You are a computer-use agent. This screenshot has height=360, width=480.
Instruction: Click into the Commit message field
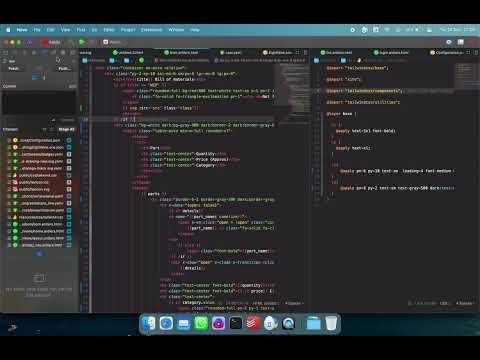39,103
